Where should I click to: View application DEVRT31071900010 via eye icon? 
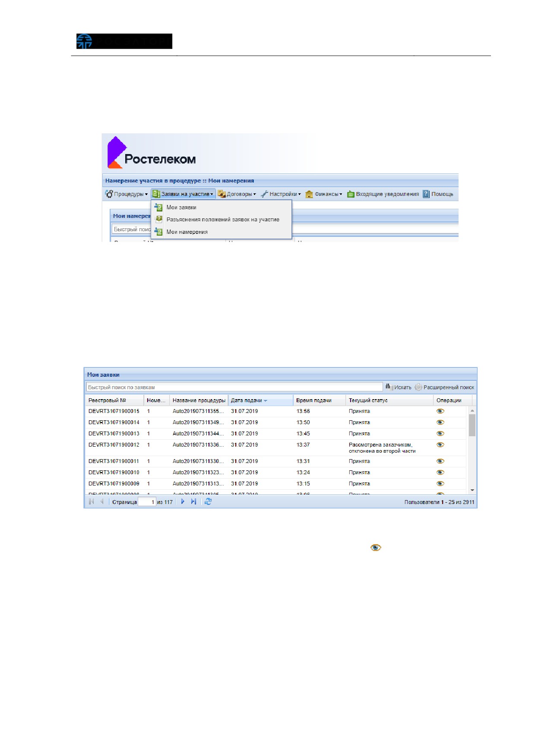pyautogui.click(x=440, y=472)
